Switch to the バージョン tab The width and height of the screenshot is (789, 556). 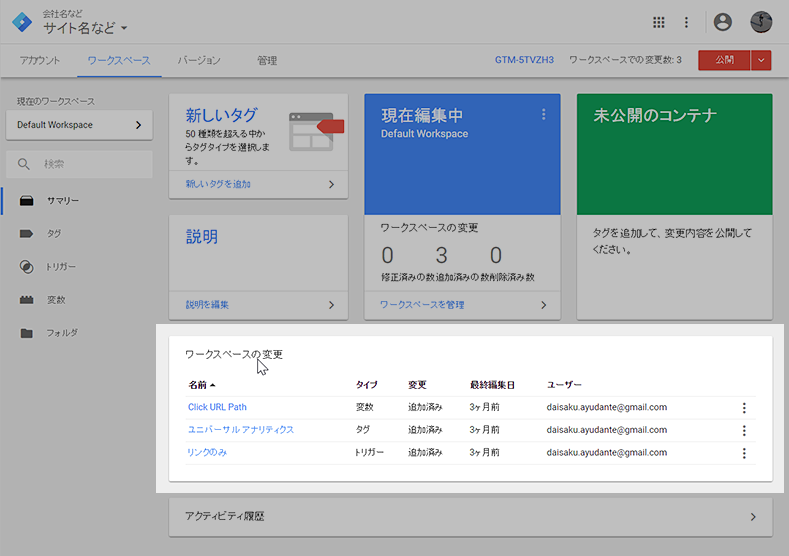point(199,60)
